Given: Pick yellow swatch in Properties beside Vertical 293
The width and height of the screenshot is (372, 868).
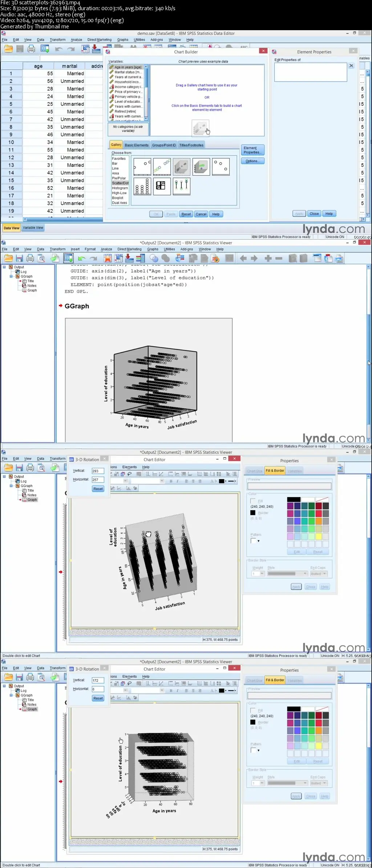Looking at the screenshot, I should (319, 536).
